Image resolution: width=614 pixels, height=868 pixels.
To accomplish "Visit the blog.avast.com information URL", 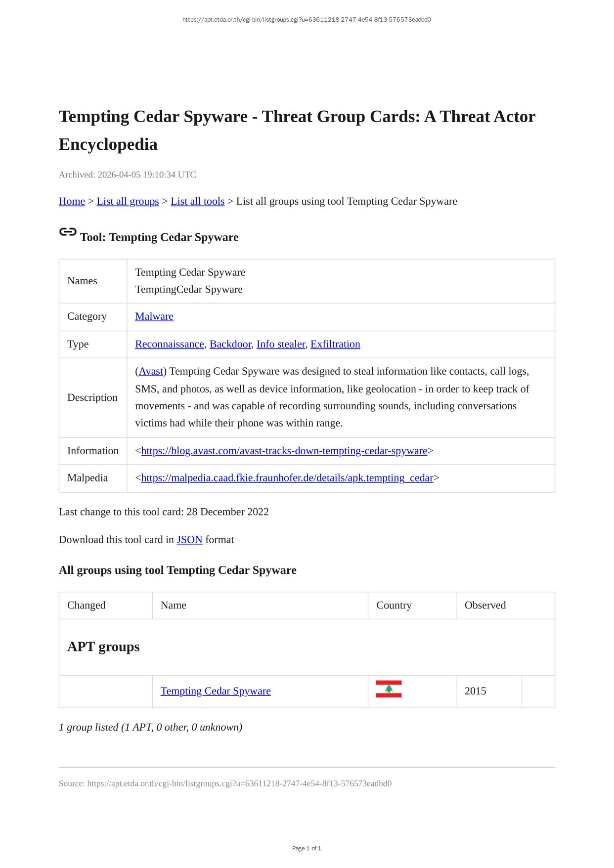I will pyautogui.click(x=284, y=451).
